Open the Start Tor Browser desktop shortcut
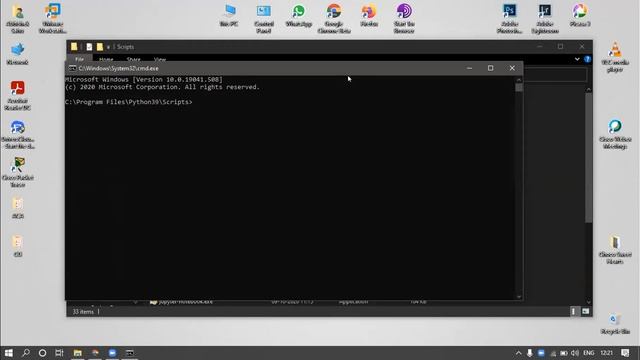640x360 pixels. click(x=404, y=18)
